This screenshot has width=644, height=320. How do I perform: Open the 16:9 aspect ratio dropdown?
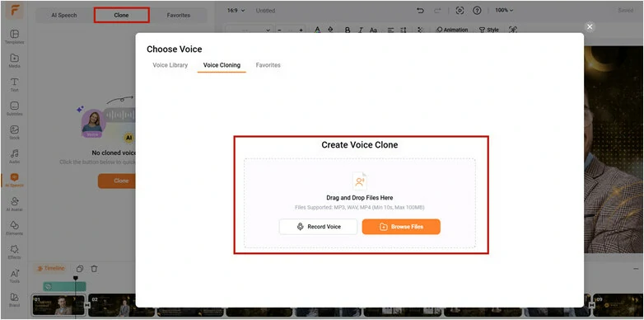click(x=236, y=10)
